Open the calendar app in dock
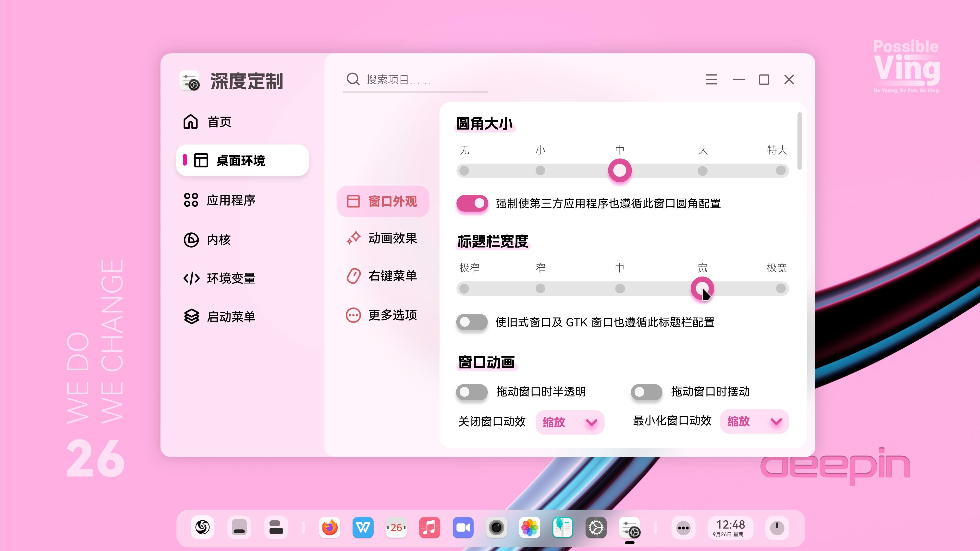The height and width of the screenshot is (551, 980). tap(396, 527)
